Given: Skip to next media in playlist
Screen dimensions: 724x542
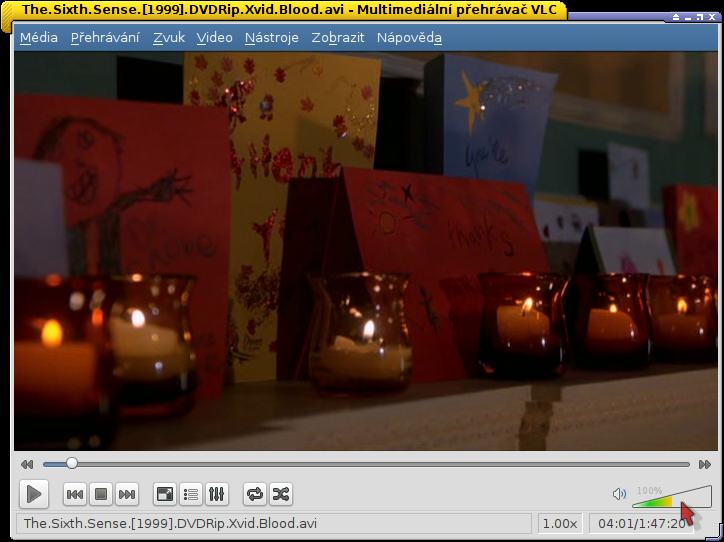Looking at the screenshot, I should point(127,494).
